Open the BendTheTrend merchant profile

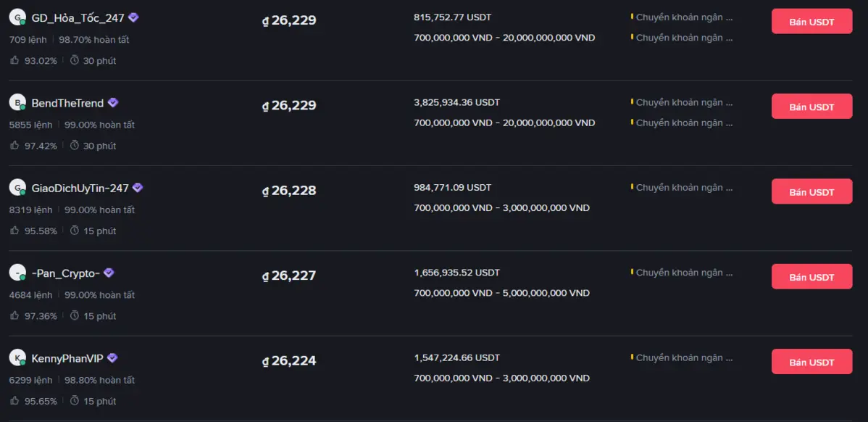click(x=67, y=102)
